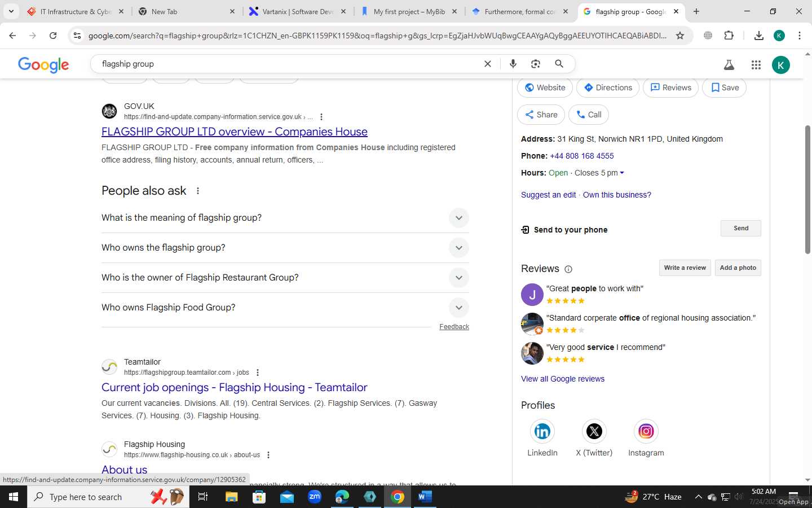This screenshot has width=812, height=508.
Task: Expand 'Who owns the flagship group?'
Action: (285, 248)
